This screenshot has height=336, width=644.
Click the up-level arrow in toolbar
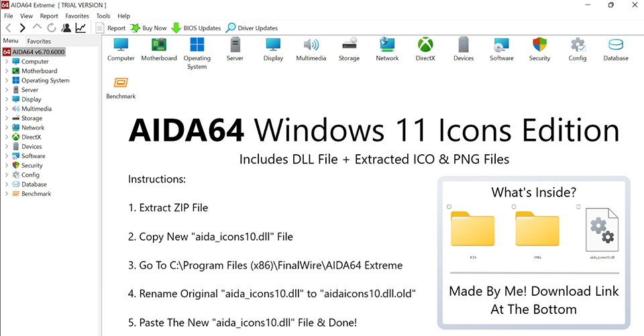point(37,27)
